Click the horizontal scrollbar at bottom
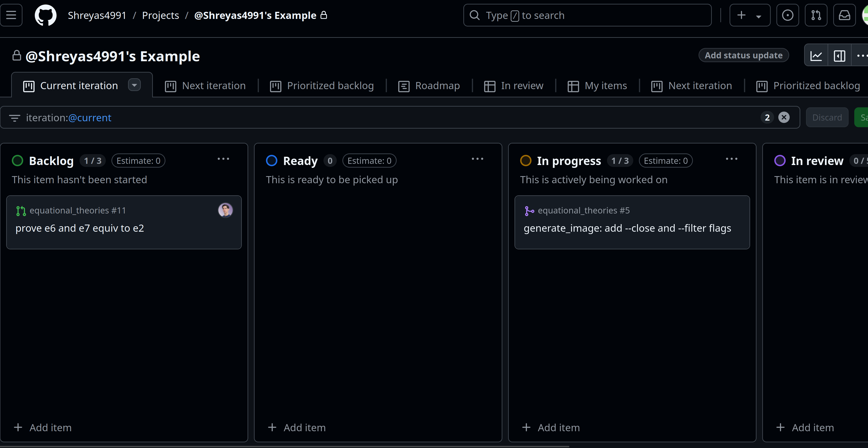Image resolution: width=868 pixels, height=448 pixels. click(285, 446)
